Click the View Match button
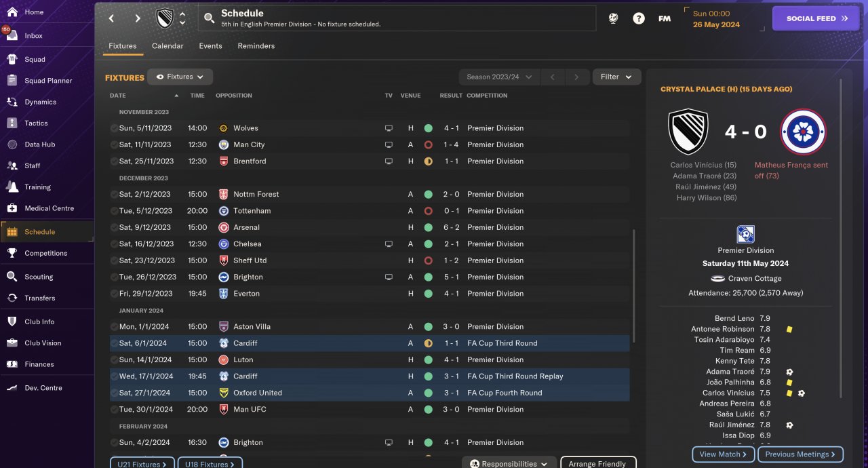The height and width of the screenshot is (468, 868). (723, 454)
